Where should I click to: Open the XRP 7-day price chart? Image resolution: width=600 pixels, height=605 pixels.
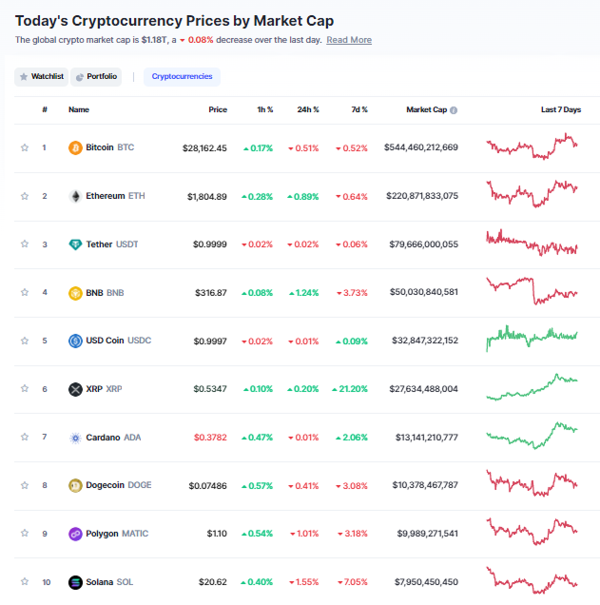click(532, 388)
